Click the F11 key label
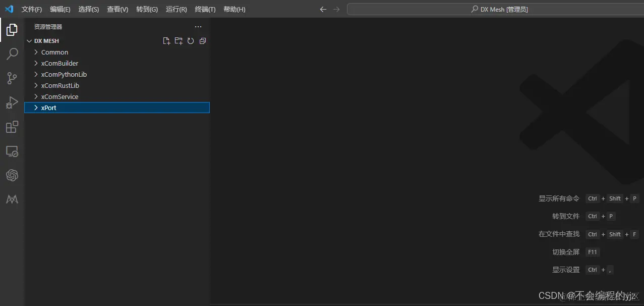 point(593,252)
